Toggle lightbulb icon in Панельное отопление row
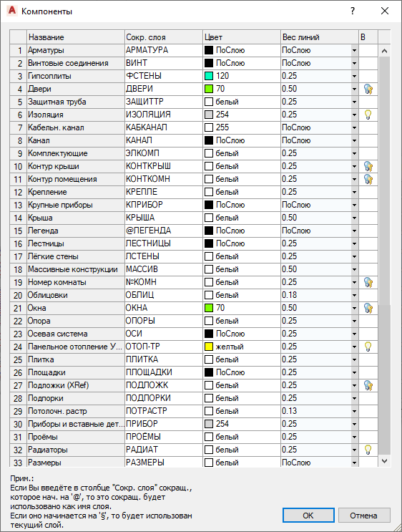 [368, 347]
